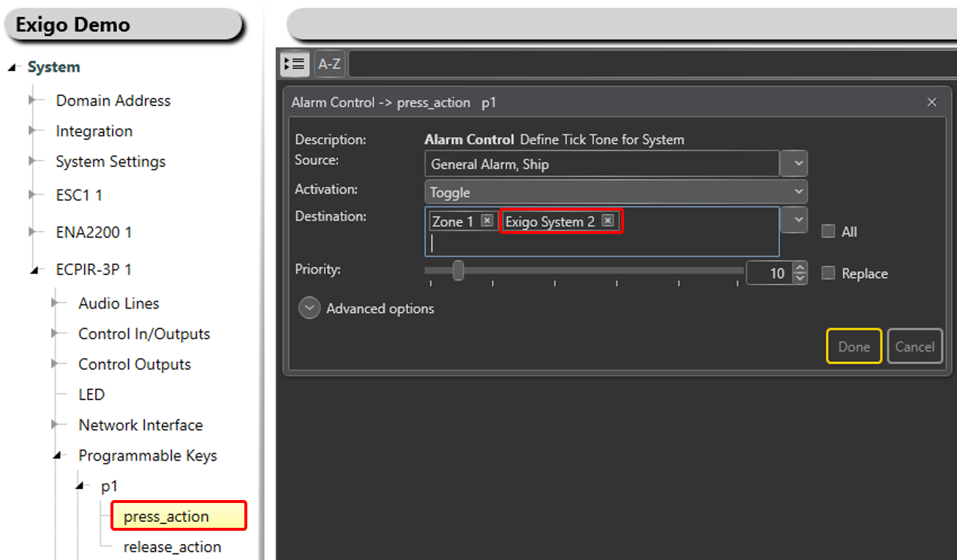Select the ESC1 1 tree item
957x560 pixels.
coord(79,195)
